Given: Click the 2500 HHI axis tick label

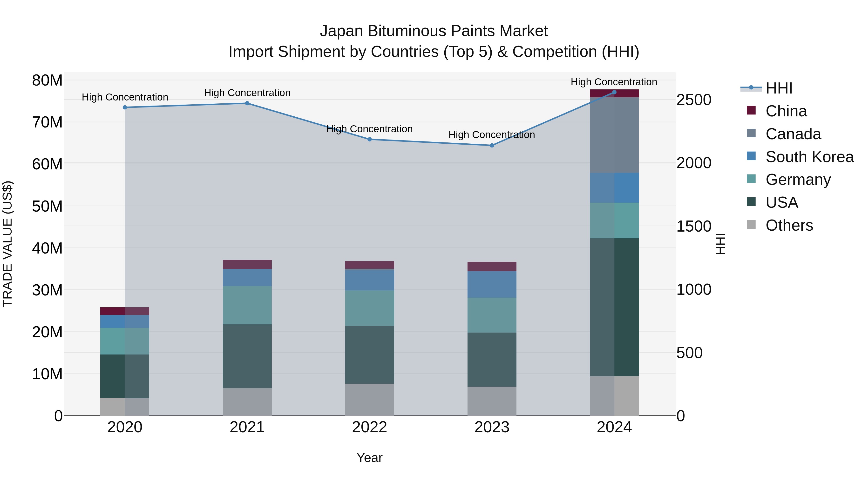Looking at the screenshot, I should (694, 100).
